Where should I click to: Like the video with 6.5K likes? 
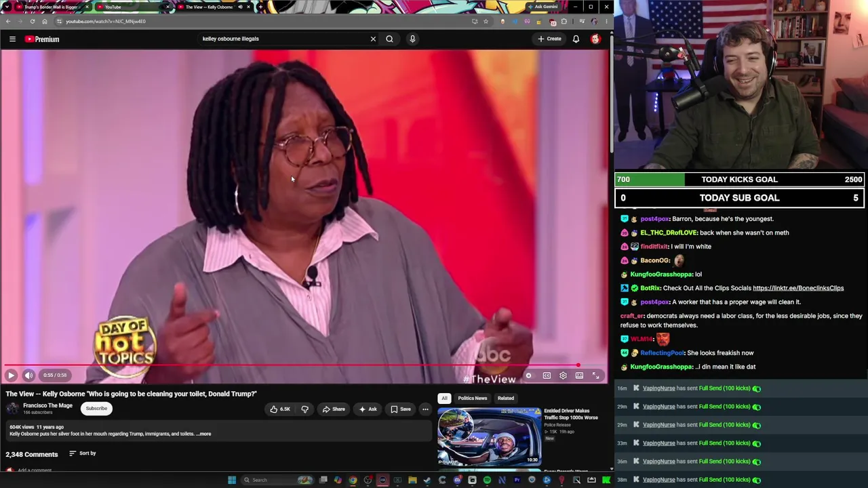tap(280, 409)
